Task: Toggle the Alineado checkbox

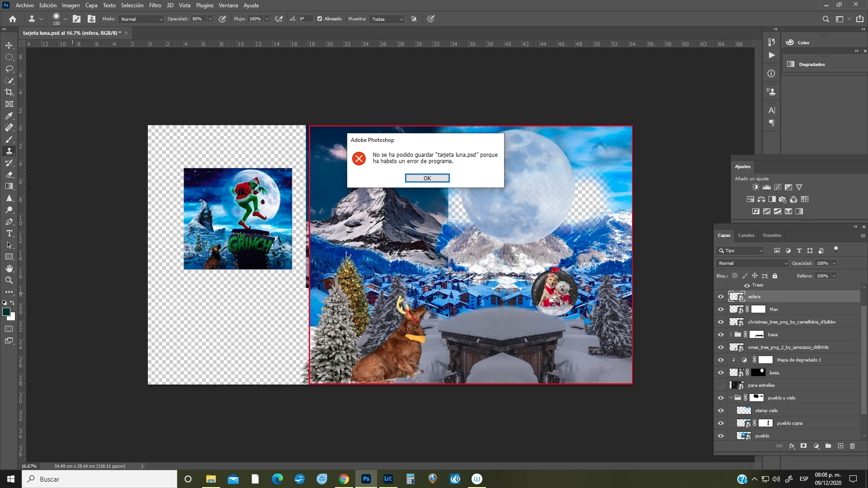Action: coord(320,19)
